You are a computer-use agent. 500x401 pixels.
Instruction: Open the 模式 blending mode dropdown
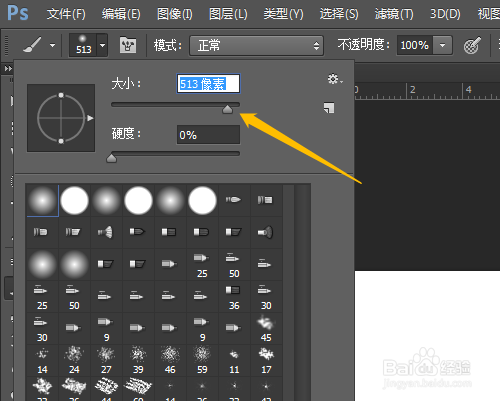click(256, 45)
